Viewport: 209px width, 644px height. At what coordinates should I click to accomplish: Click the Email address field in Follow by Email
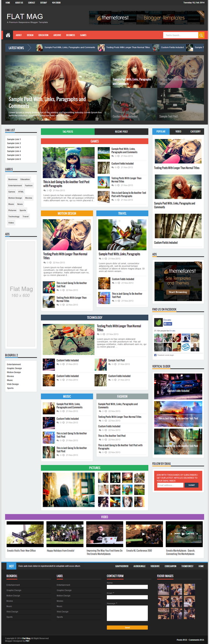[x=170, y=485]
